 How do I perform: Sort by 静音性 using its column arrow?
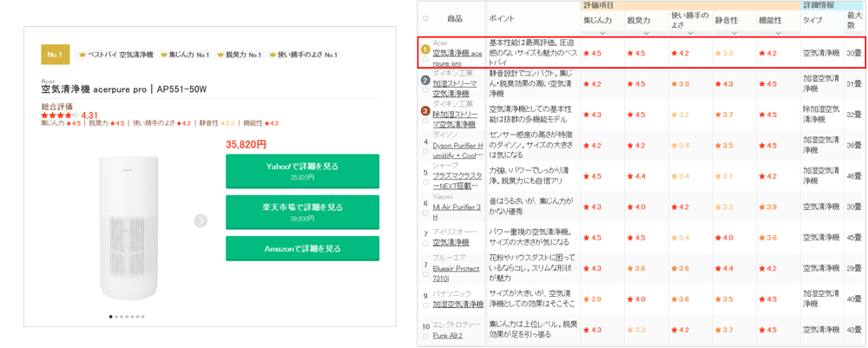pyautogui.click(x=734, y=33)
